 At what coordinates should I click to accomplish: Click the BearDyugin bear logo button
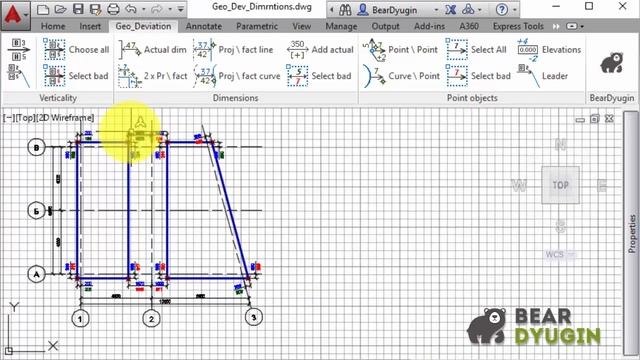611,63
